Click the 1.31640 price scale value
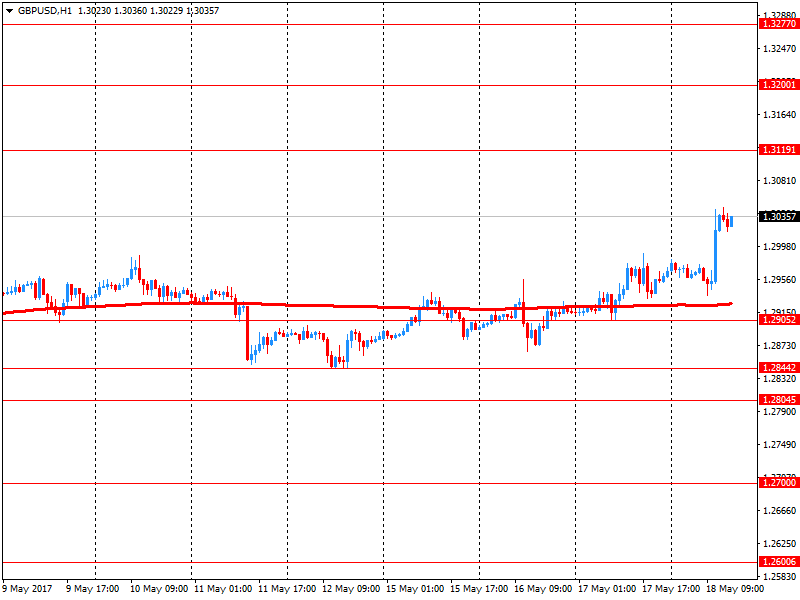The width and height of the screenshot is (800, 600). [780, 115]
